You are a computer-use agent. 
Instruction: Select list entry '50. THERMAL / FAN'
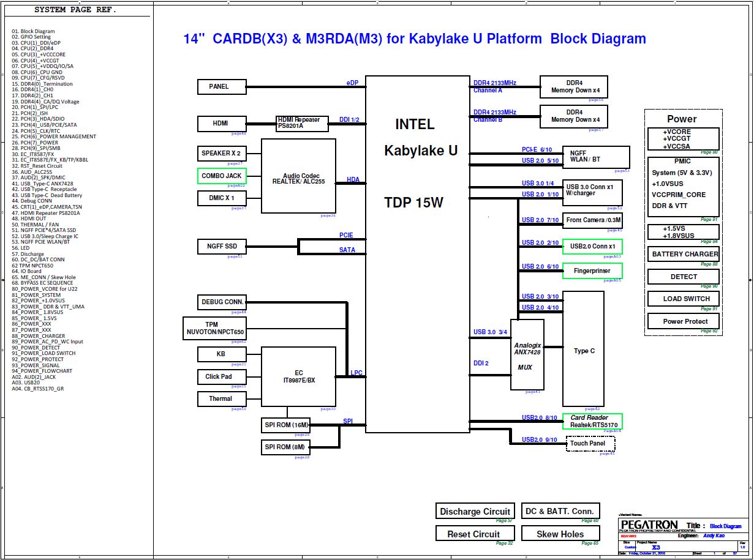click(36, 225)
